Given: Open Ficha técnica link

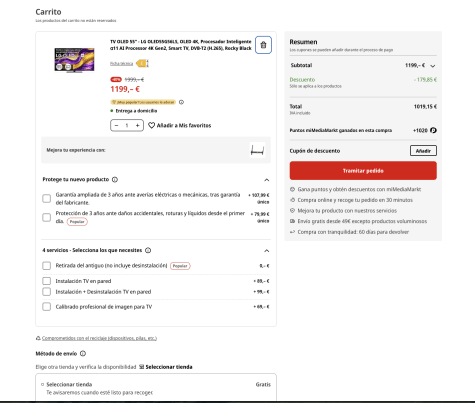Looking at the screenshot, I should click(x=121, y=63).
